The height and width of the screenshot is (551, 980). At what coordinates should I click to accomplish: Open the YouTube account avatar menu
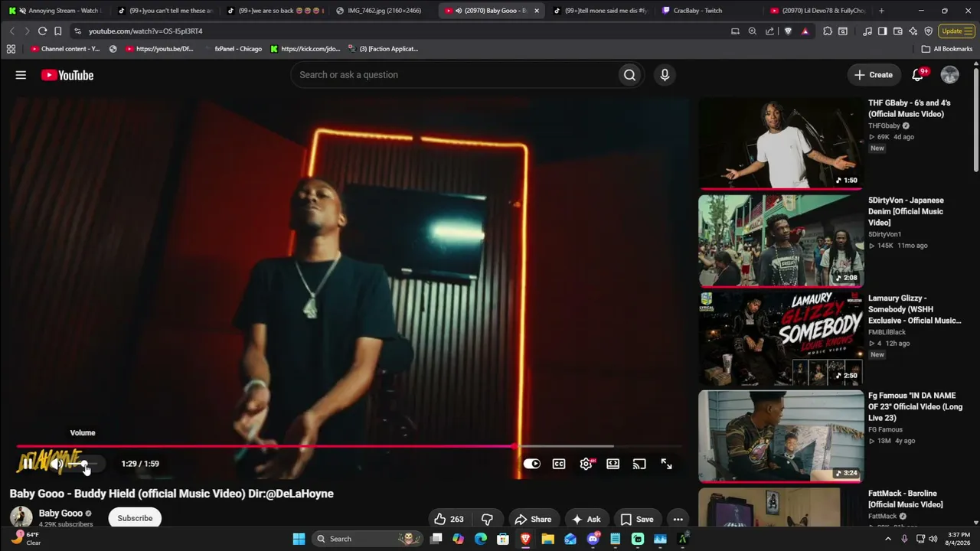(949, 75)
